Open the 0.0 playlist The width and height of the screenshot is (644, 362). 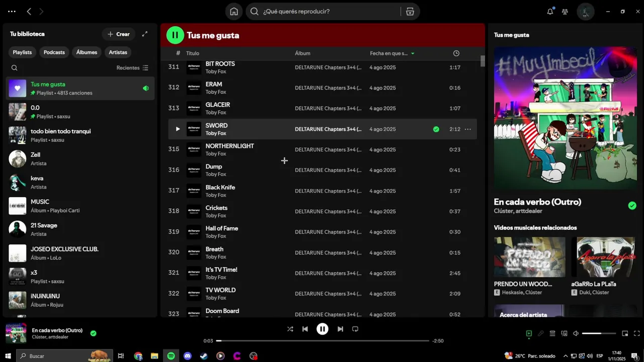(x=80, y=112)
